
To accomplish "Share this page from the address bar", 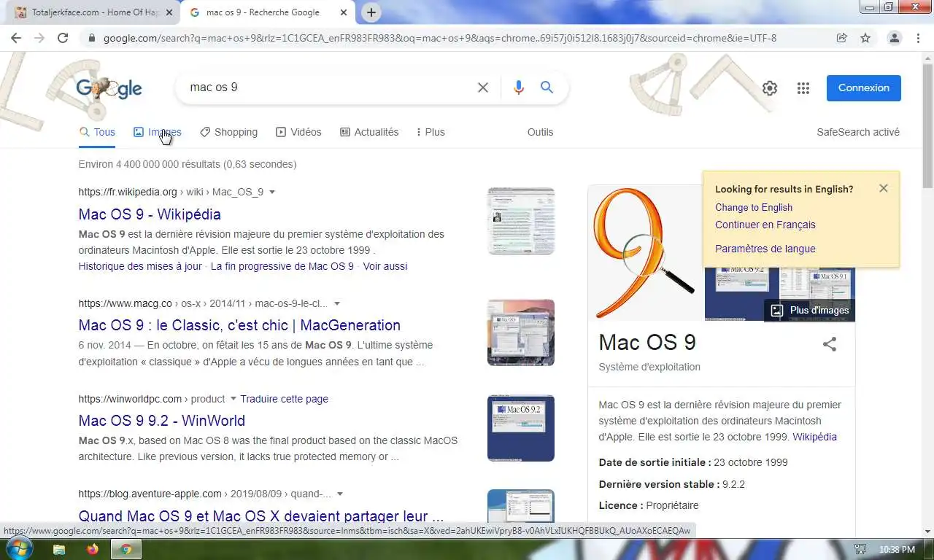I will [842, 38].
